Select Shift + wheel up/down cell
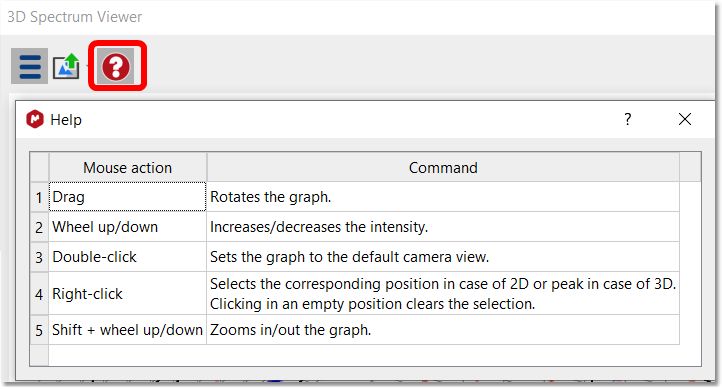 click(x=128, y=330)
